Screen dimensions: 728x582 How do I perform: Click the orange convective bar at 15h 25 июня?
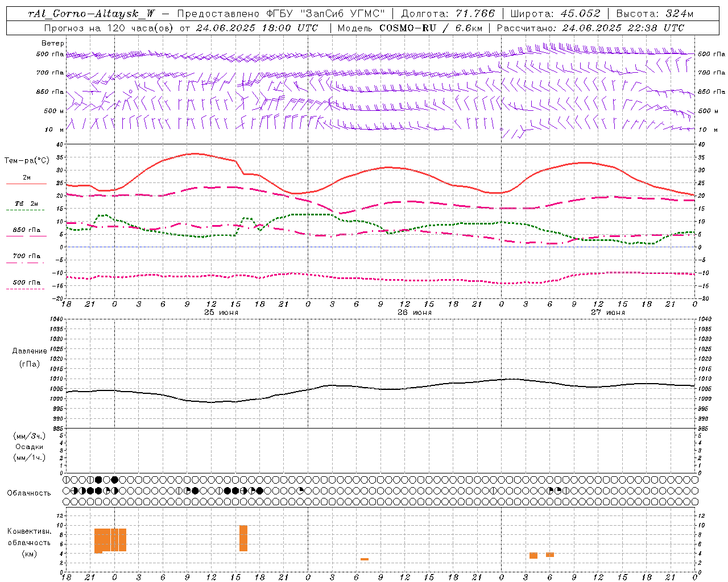pyautogui.click(x=243, y=538)
